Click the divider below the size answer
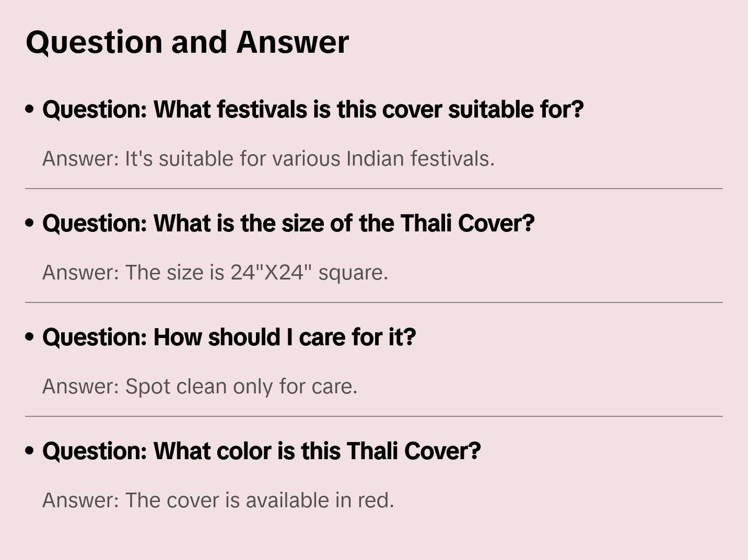This screenshot has height=560, width=748. pos(373,302)
